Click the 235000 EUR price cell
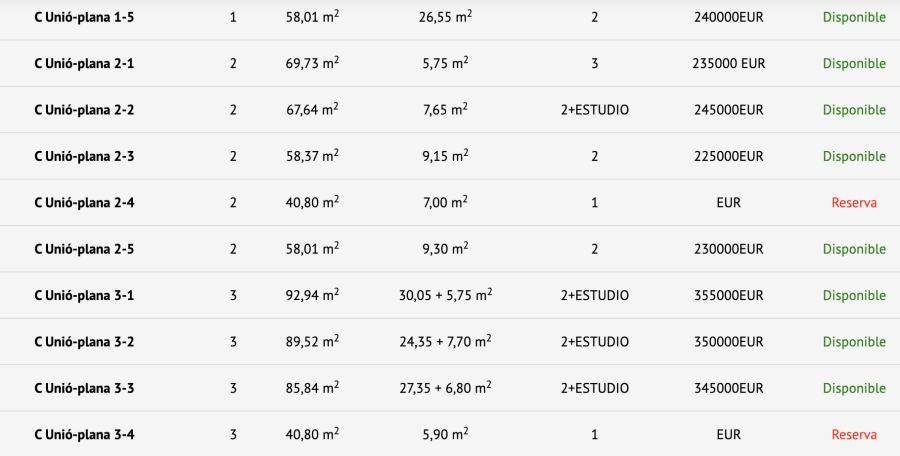Image resolution: width=900 pixels, height=456 pixels. (728, 64)
